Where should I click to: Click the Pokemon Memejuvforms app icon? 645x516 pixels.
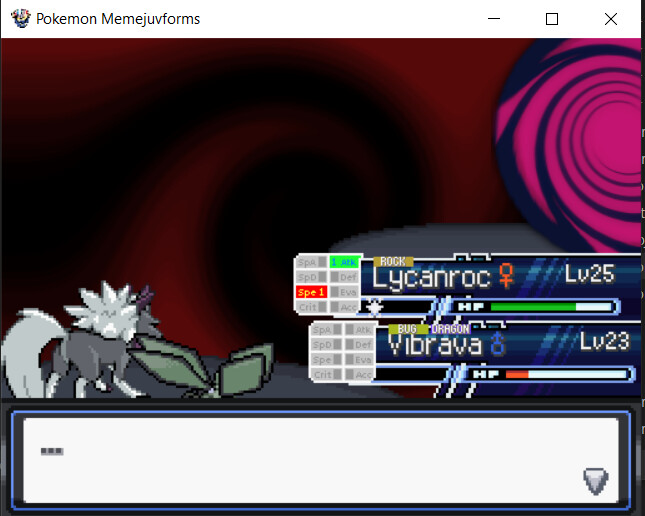[21, 19]
